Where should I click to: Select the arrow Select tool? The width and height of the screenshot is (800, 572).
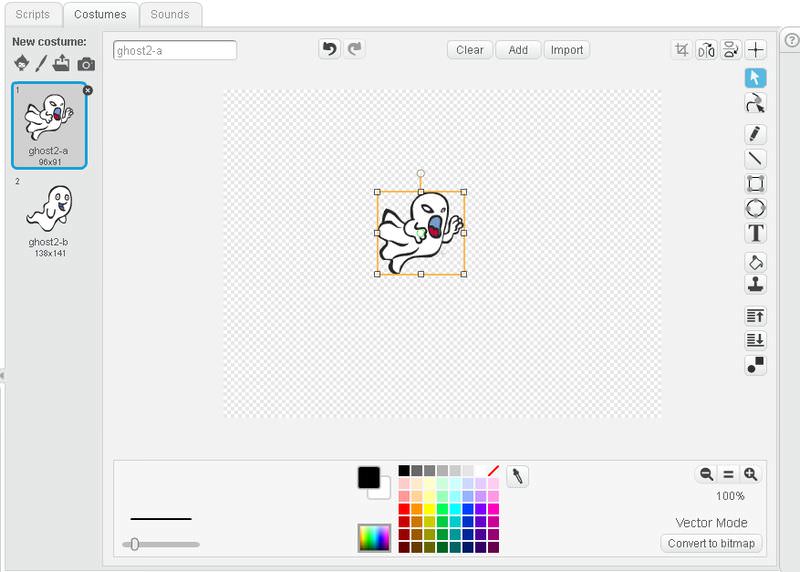click(x=755, y=78)
